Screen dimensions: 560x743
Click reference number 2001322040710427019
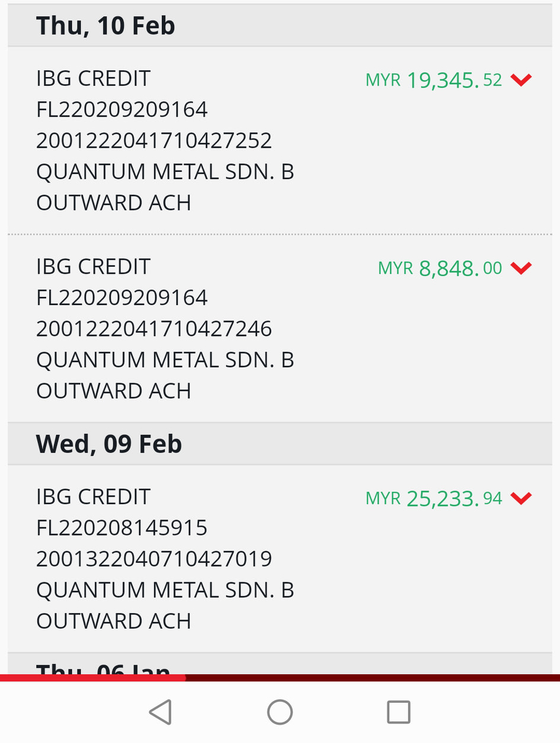tap(154, 559)
